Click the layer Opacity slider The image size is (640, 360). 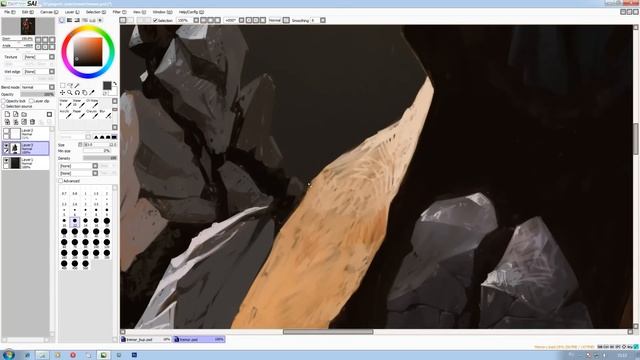tap(37, 94)
